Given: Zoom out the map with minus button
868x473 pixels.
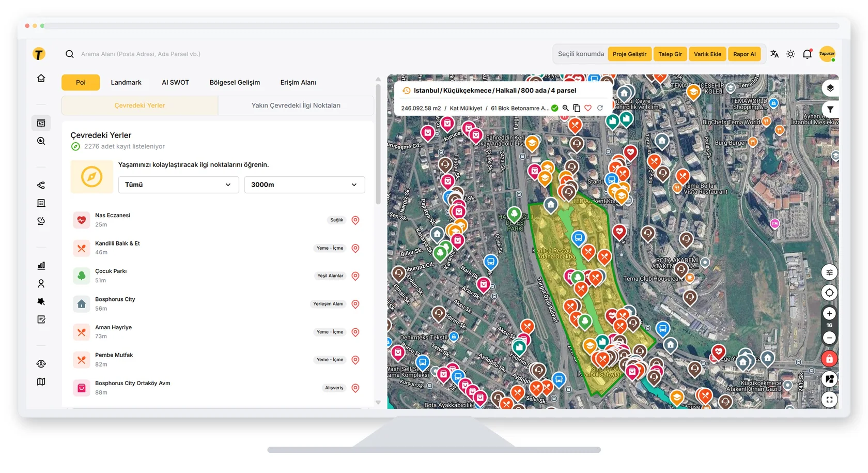Looking at the screenshot, I should point(829,338).
